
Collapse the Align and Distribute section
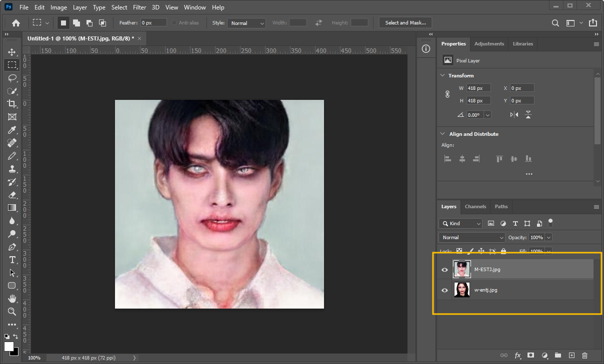[x=442, y=134]
